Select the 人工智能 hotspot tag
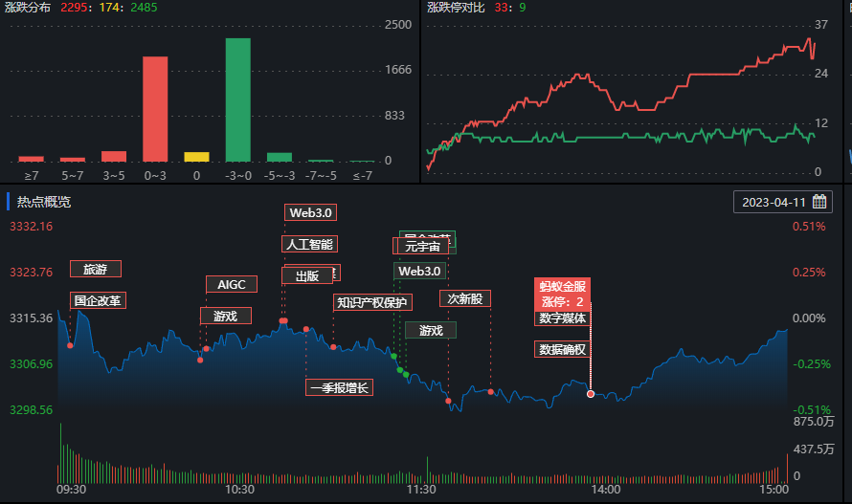The width and height of the screenshot is (852, 504). tap(309, 244)
